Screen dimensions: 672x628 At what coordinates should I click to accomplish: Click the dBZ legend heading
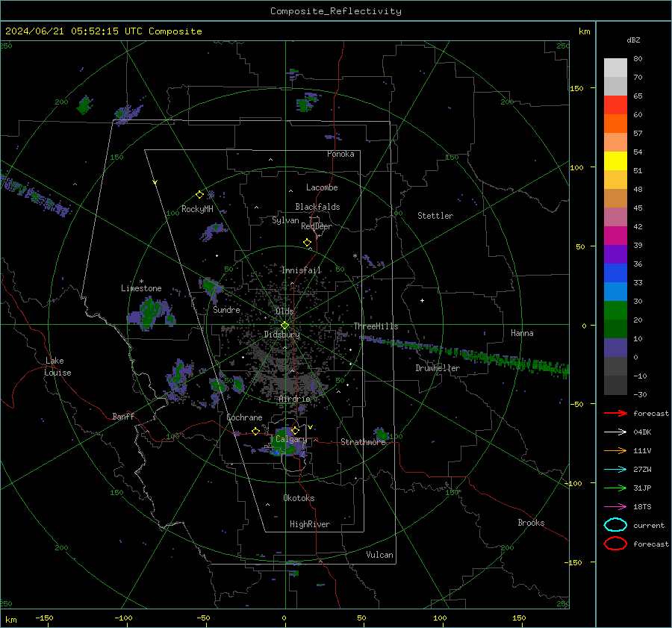click(633, 40)
